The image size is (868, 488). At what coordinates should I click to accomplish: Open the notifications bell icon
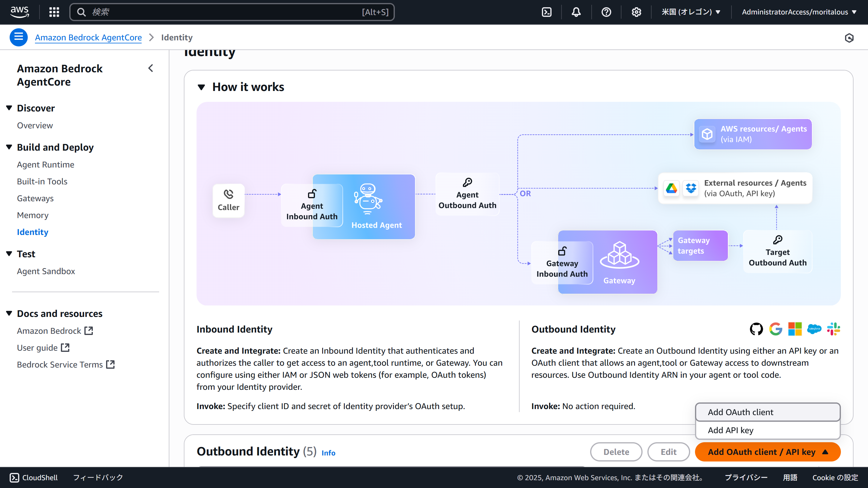(x=576, y=12)
